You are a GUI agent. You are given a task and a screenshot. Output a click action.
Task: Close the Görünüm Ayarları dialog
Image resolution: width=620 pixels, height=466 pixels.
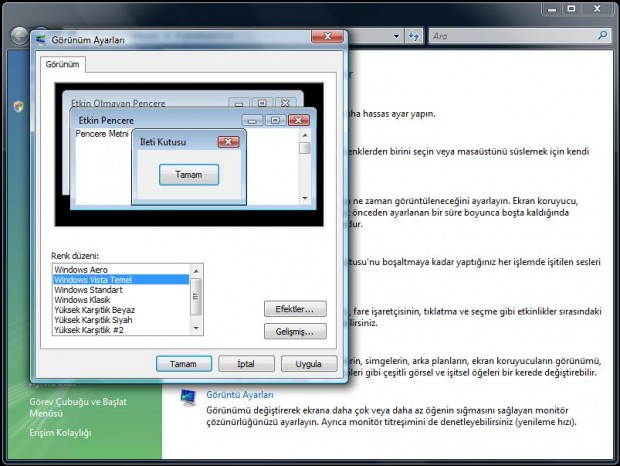coord(327,36)
